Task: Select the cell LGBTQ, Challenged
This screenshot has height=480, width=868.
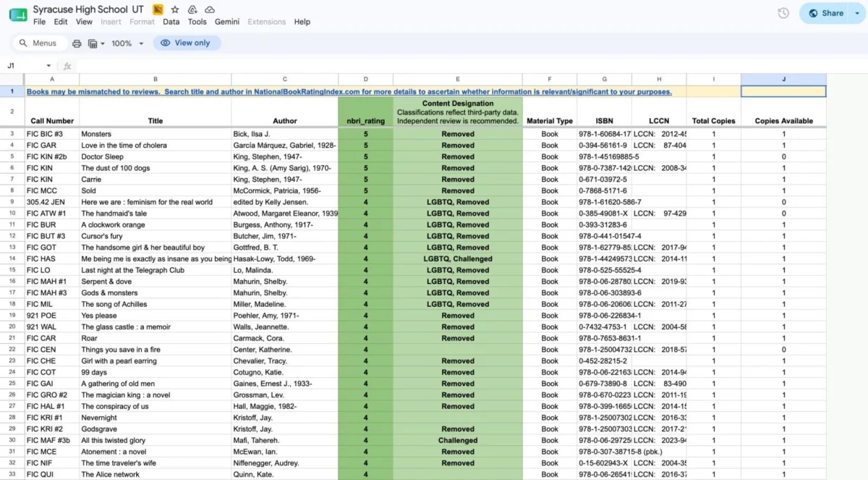Action: 458,258
